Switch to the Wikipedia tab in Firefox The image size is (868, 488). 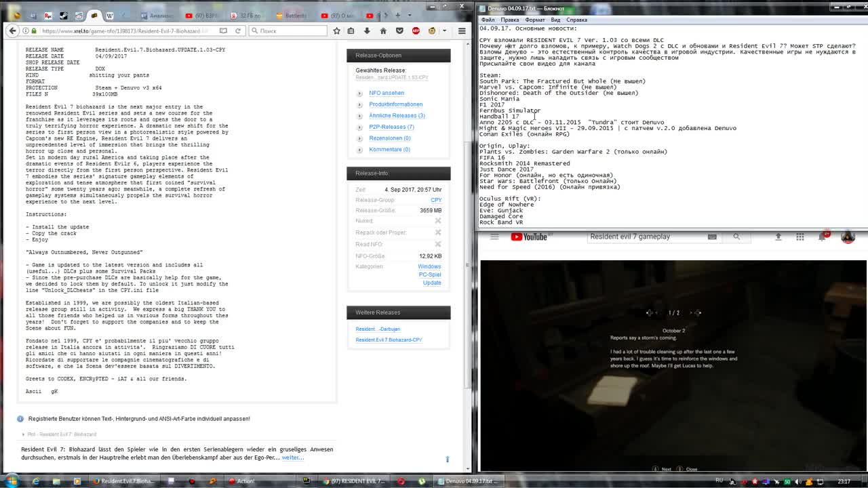(x=109, y=15)
